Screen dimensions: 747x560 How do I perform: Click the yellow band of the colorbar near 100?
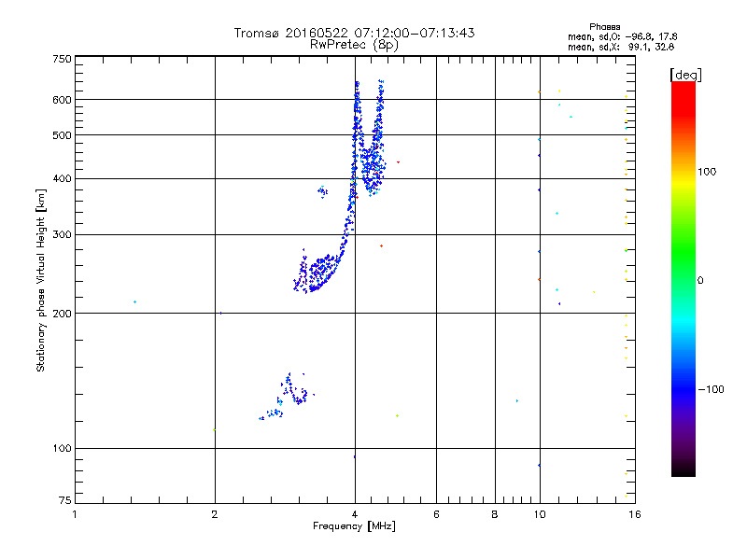pos(684,181)
